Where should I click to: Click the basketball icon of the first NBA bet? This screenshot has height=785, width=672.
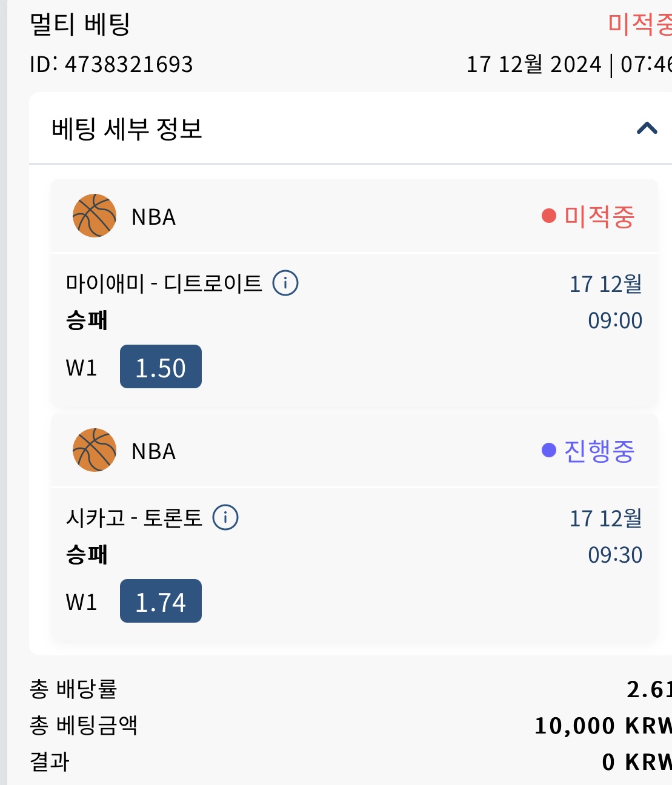[95, 216]
